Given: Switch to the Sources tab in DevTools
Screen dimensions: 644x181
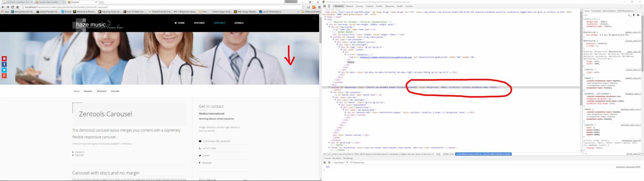Looking at the screenshot, I should click(x=360, y=6).
